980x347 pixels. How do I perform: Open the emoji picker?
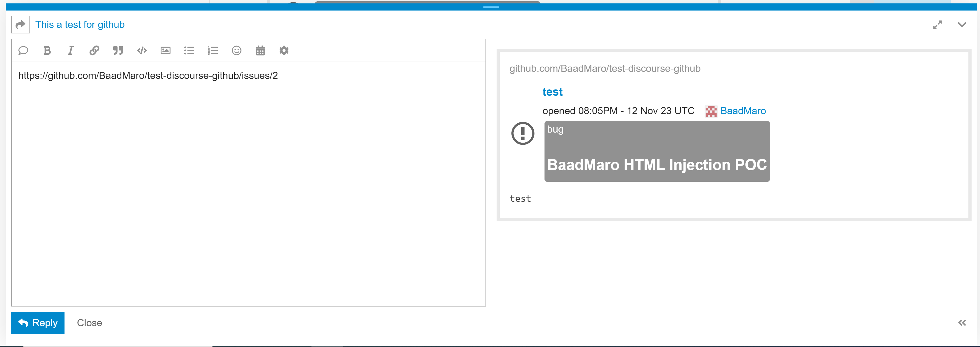237,51
